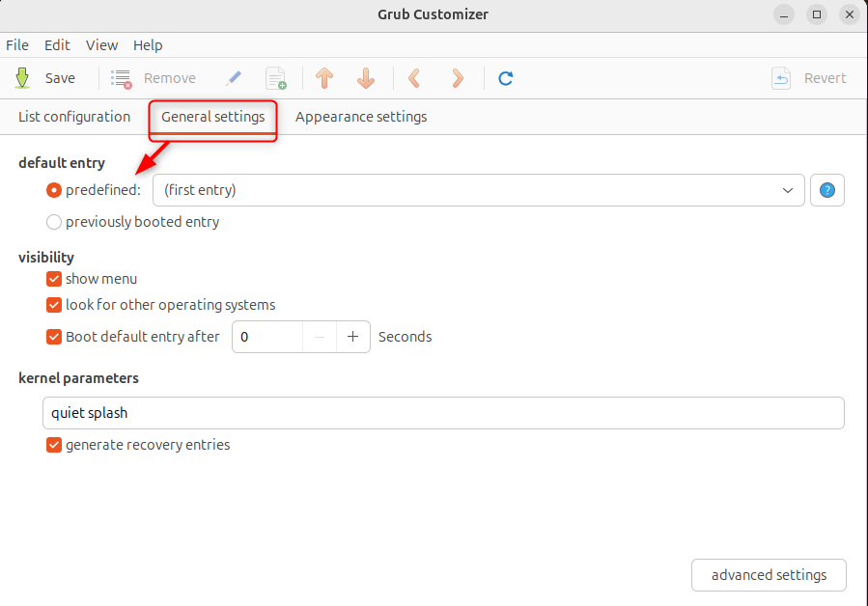Uncheck look for other operating systems

click(x=54, y=305)
